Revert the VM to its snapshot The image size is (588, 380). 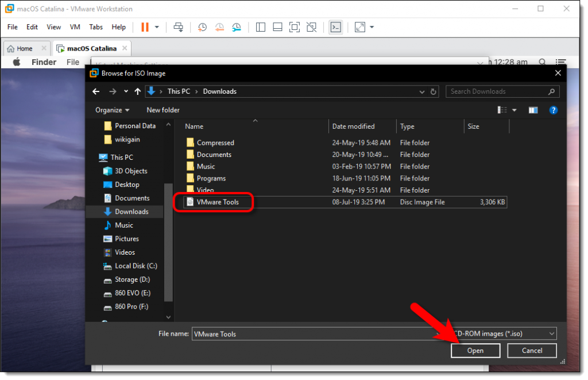click(x=219, y=26)
